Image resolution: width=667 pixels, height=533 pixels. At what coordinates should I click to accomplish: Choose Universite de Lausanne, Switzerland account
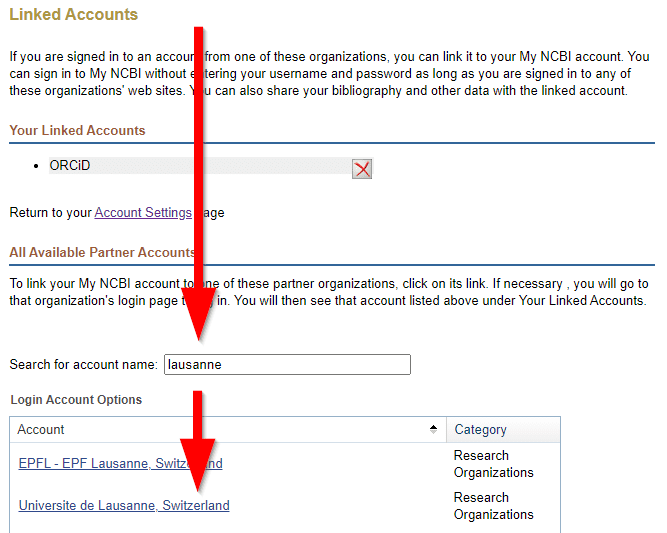124,505
